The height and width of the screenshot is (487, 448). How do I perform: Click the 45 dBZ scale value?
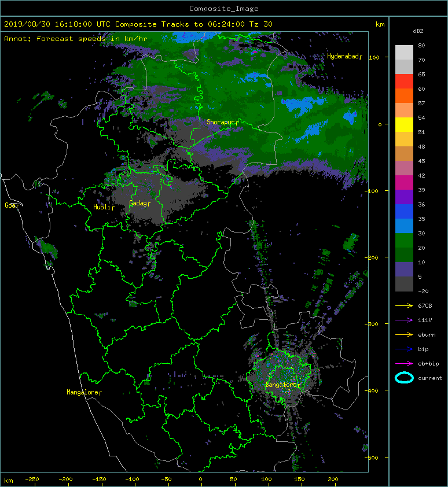coord(421,161)
